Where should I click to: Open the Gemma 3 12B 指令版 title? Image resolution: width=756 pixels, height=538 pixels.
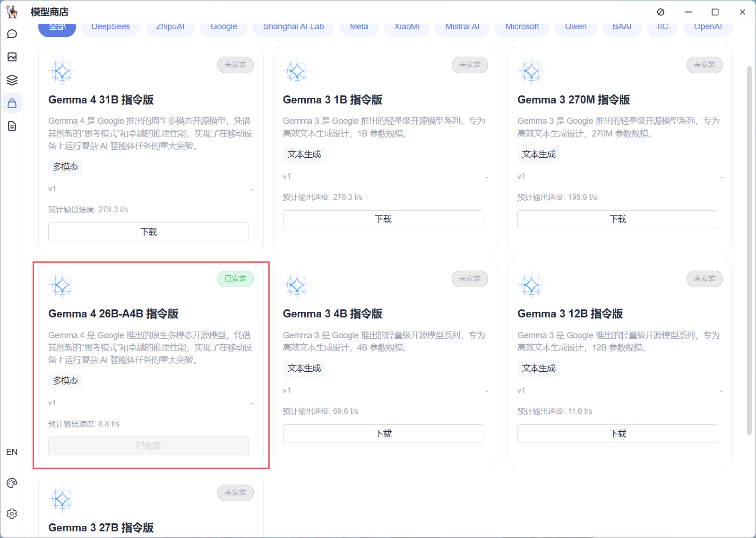pyautogui.click(x=570, y=314)
